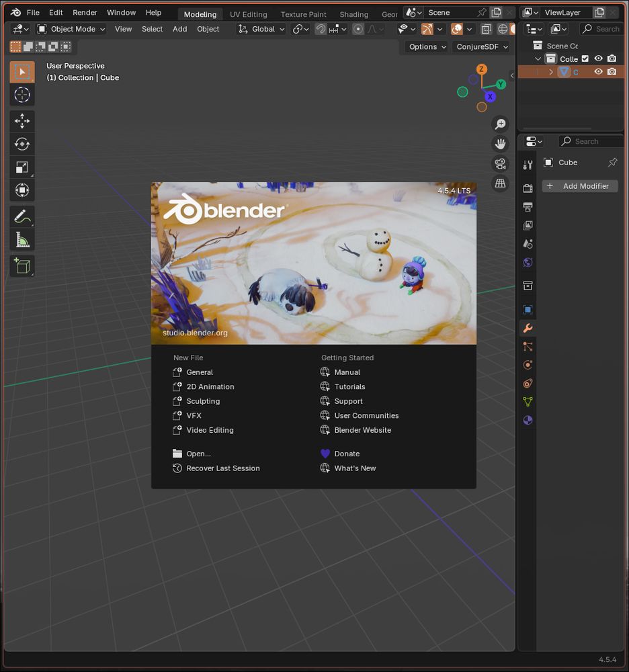
Task: Activate the Rotate tool
Action: pyautogui.click(x=22, y=144)
